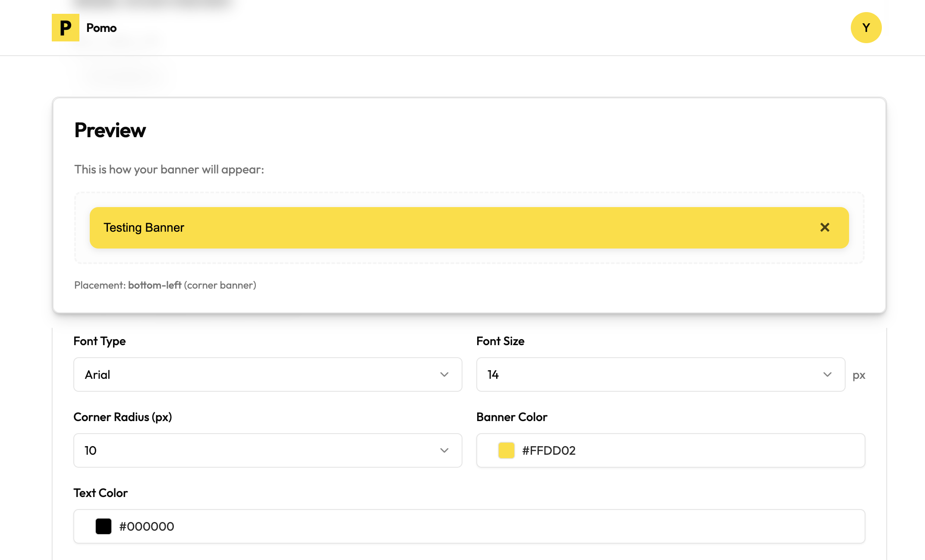
Task: Click the Testing Banner preview text
Action: click(x=144, y=227)
